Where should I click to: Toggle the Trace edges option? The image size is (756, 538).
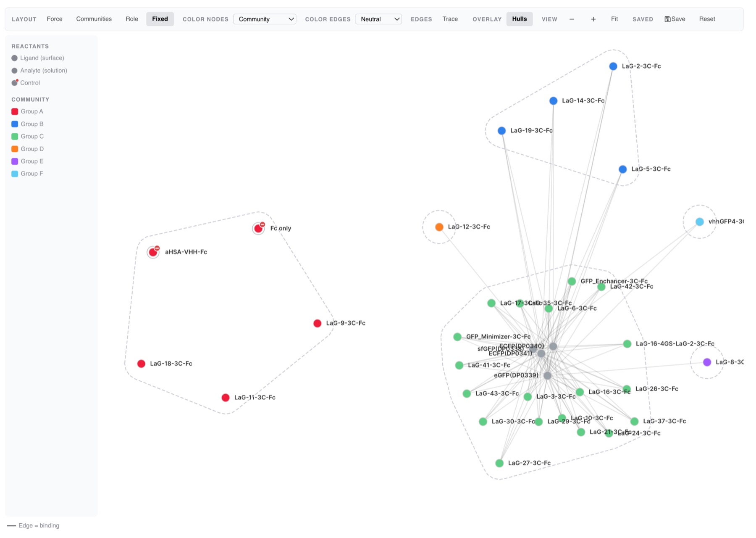click(x=450, y=19)
